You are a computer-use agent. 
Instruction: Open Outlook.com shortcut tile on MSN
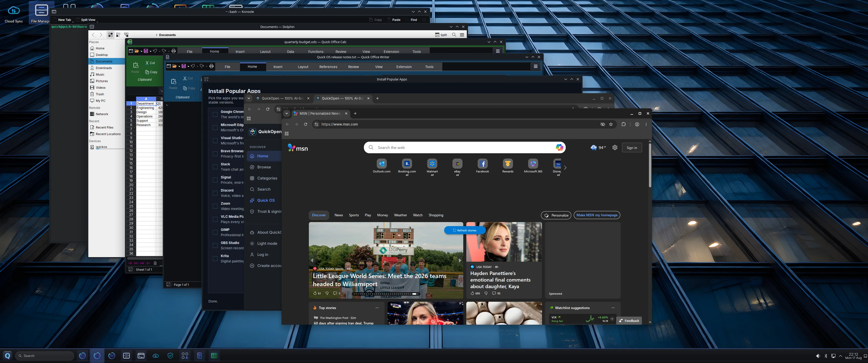(382, 166)
